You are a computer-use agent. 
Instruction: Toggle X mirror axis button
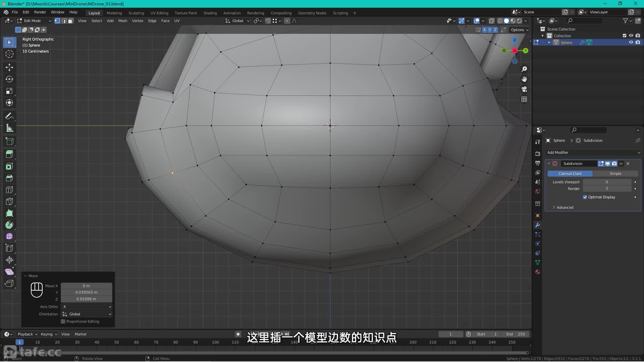(484, 30)
